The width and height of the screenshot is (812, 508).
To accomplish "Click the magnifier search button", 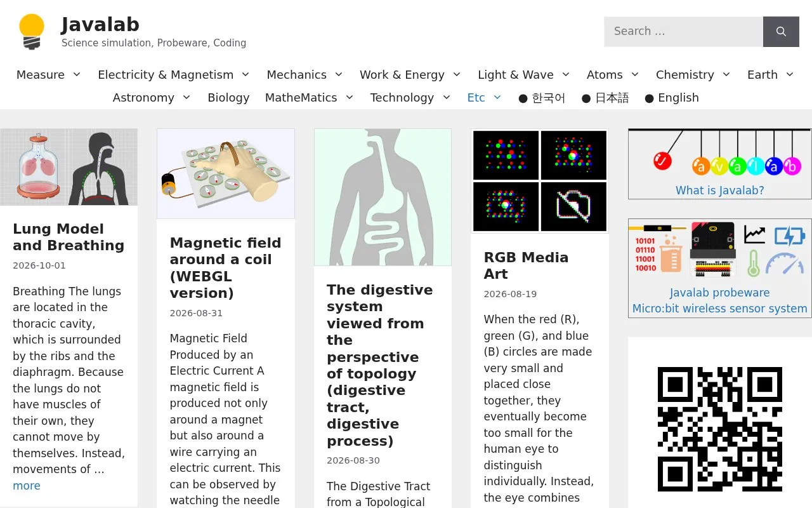I will pos(781,31).
